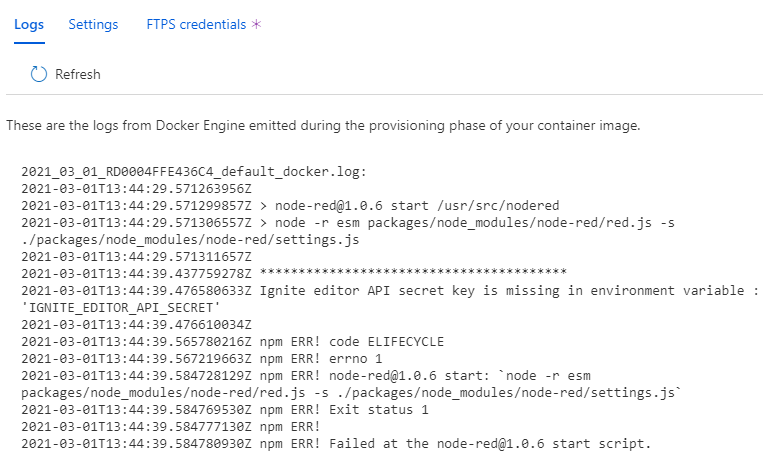Click the first log timestamp ending in 571263956Z
763x454 pixels.
[136, 188]
